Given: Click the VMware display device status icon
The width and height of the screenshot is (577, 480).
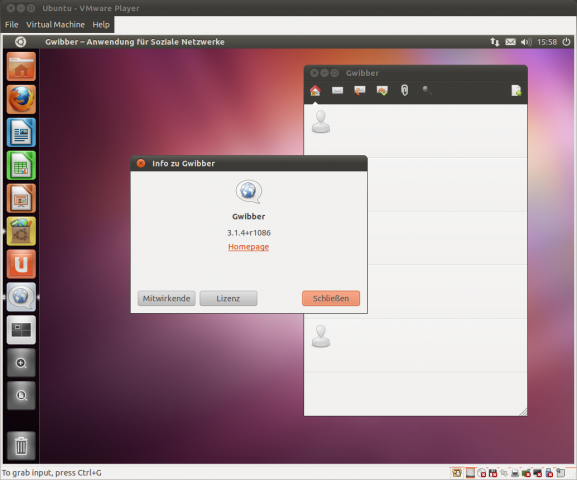Looking at the screenshot, I should 538,473.
